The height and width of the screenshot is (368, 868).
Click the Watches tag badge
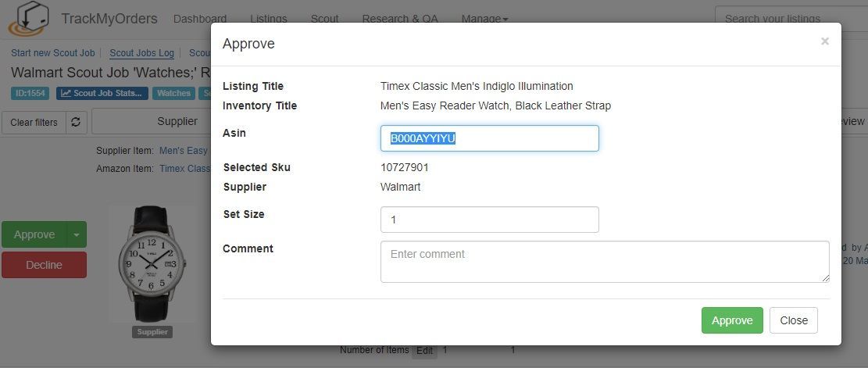pos(173,93)
